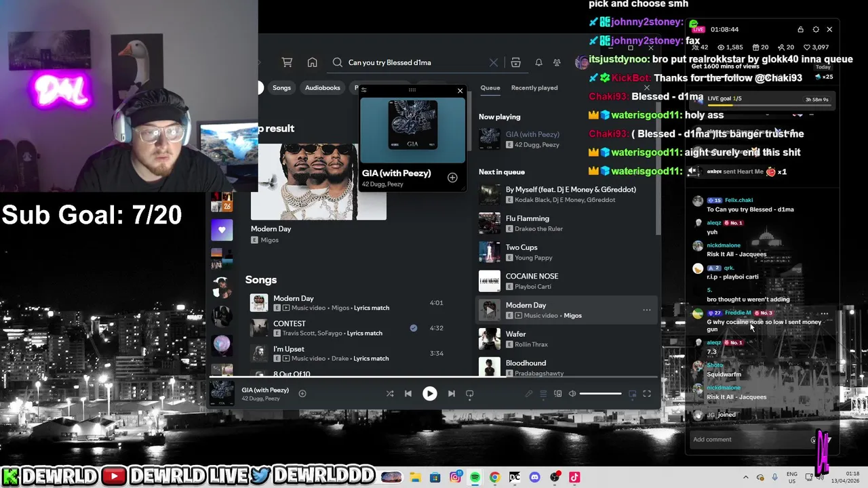Image resolution: width=868 pixels, height=488 pixels.
Task: Skip to next track in Spotify
Action: coord(452,394)
